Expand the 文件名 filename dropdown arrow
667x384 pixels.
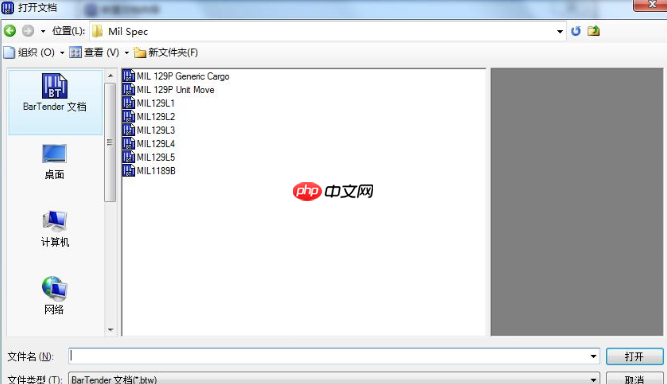coord(593,356)
